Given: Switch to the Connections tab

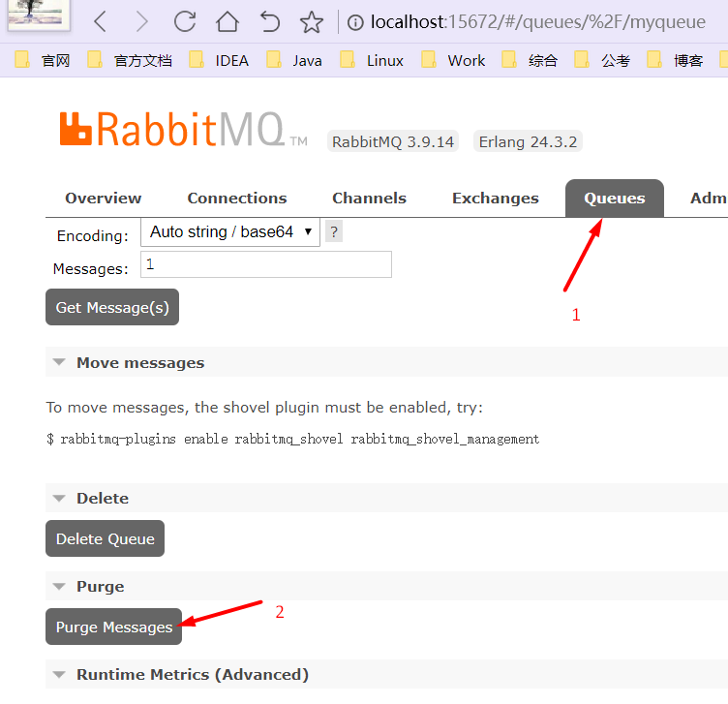Looking at the screenshot, I should click(x=237, y=199).
